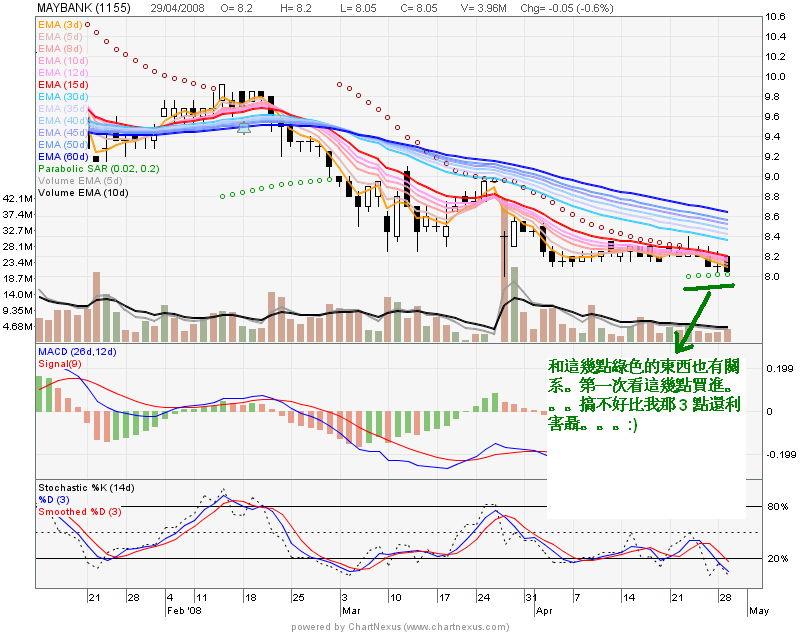
Task: Select the MACD (26d,12d) indicator label
Action: [x=77, y=353]
